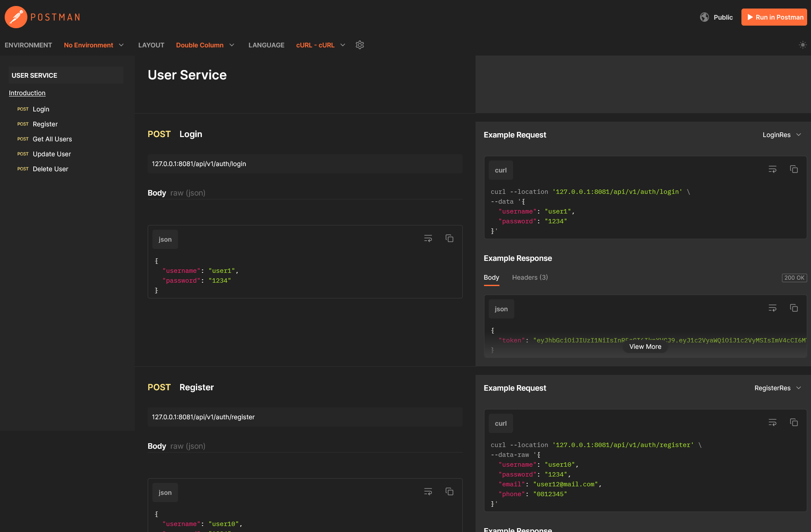Open the No Environment dropdown
Viewport: 811px width, 532px height.
click(94, 45)
